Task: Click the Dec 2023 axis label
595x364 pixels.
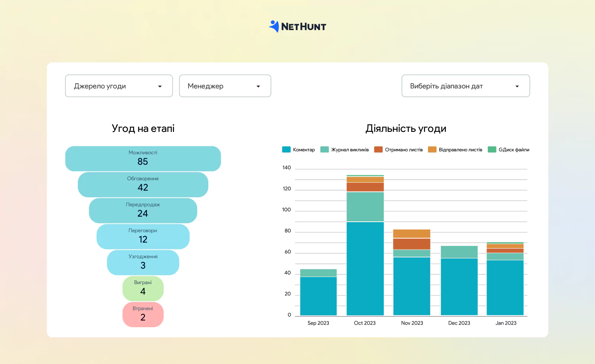Action: coord(459,323)
